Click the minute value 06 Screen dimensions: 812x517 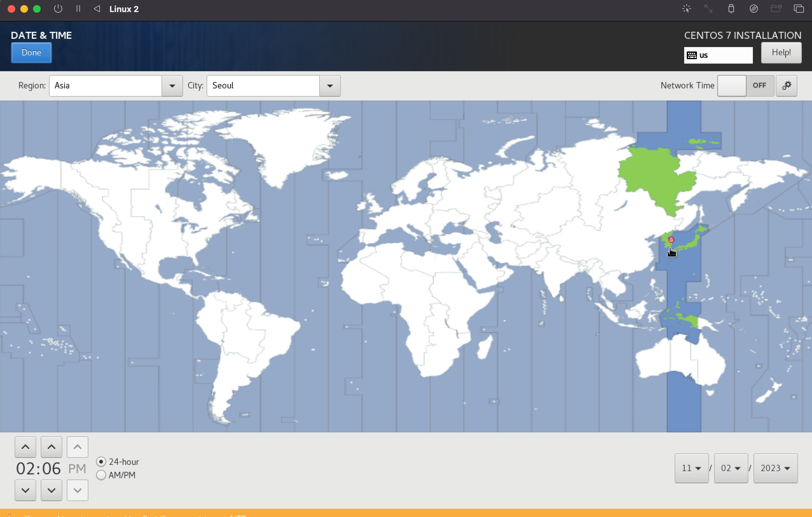click(x=51, y=468)
